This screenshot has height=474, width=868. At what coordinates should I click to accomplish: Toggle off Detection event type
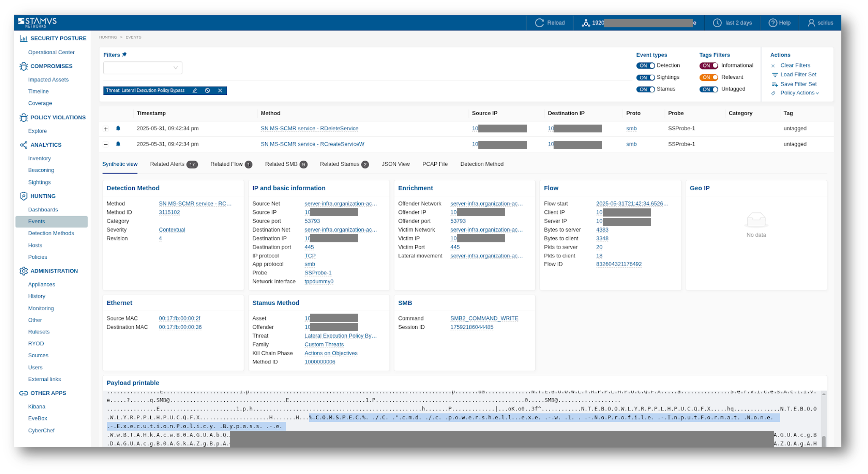click(x=645, y=66)
